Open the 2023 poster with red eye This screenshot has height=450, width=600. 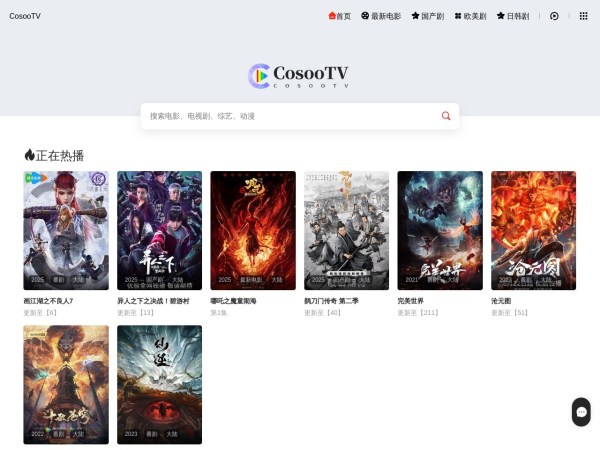[159, 384]
